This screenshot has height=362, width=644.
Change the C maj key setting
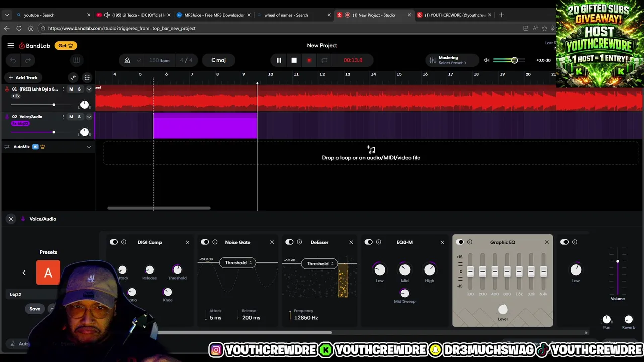(218, 60)
